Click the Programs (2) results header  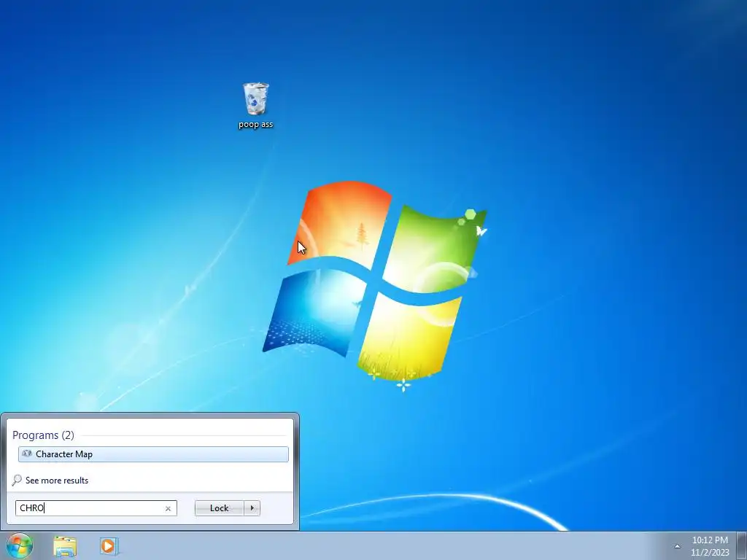tap(43, 435)
